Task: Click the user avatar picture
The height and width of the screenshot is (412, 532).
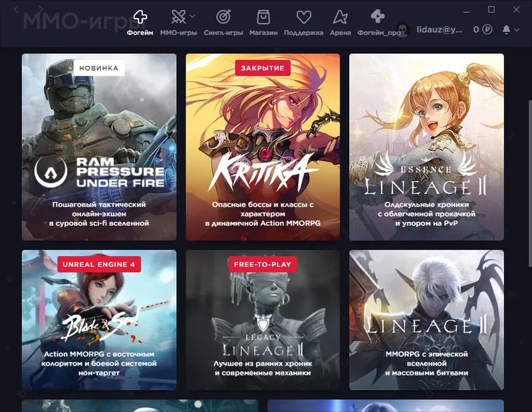Action: tap(403, 30)
